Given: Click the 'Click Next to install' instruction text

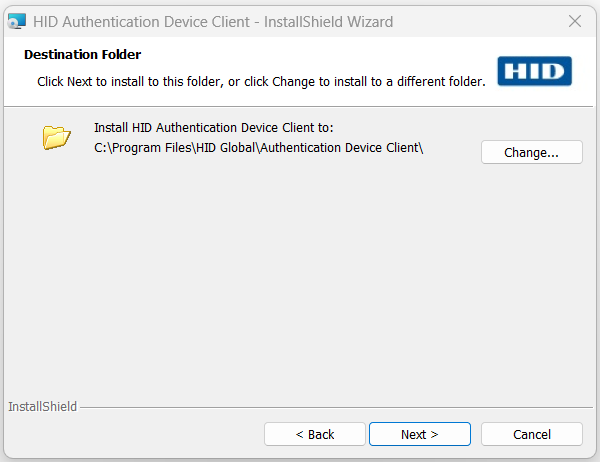Looking at the screenshot, I should (261, 81).
